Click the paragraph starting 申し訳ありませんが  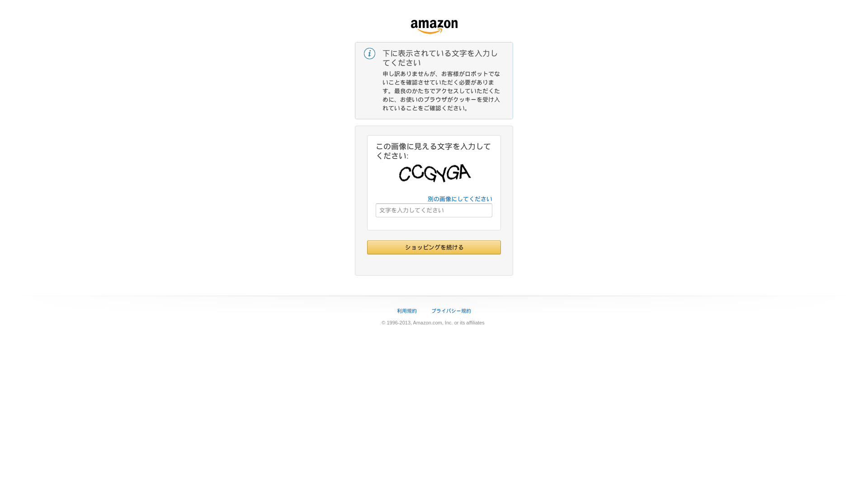[x=441, y=91]
